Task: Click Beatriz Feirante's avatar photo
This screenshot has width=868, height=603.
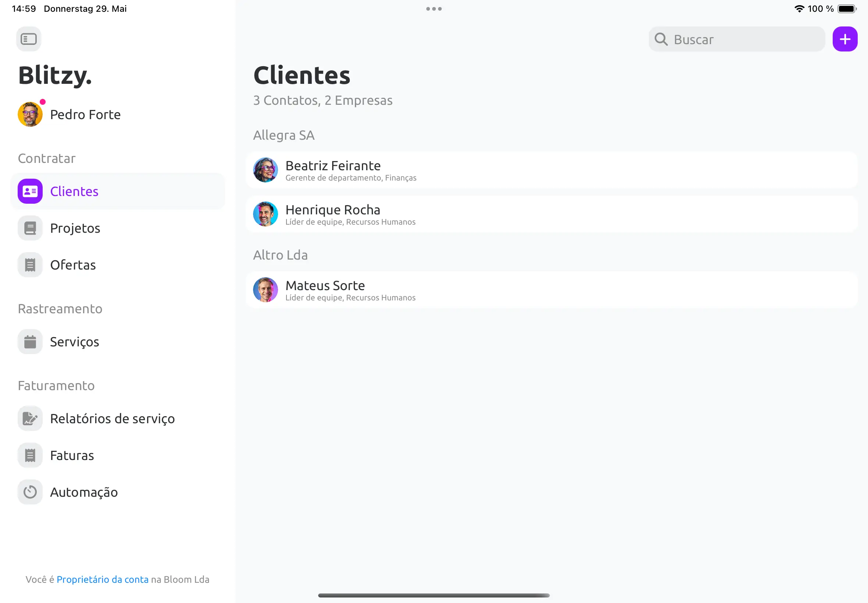Action: pos(266,170)
